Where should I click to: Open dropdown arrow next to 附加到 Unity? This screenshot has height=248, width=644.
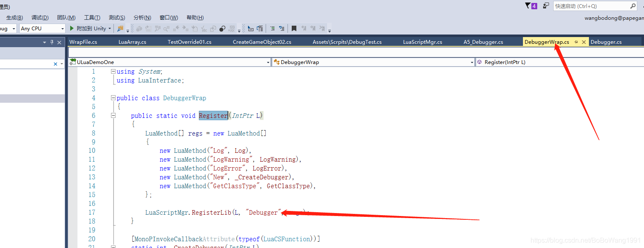110,29
